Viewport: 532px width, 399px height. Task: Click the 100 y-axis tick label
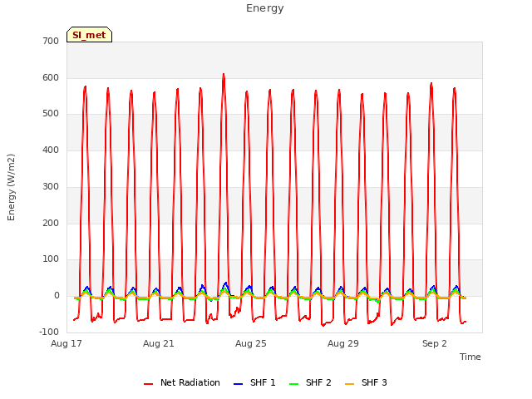[x=51, y=259]
